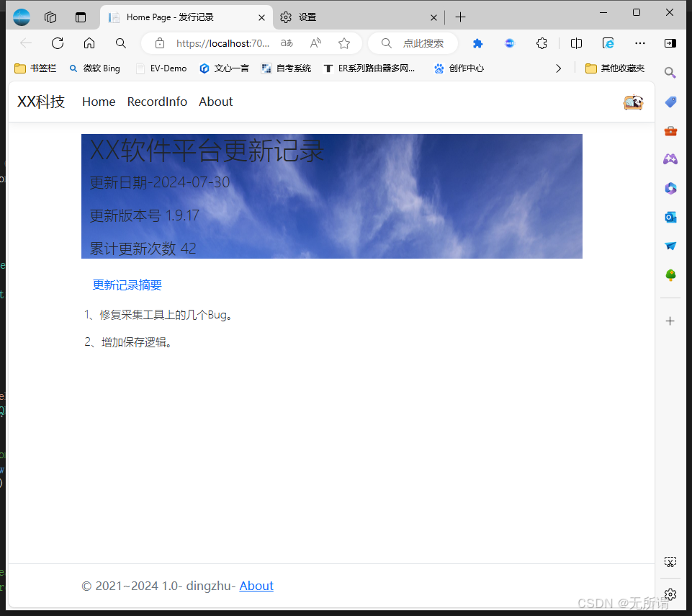Open the sidebar Outlook icon

coord(670,218)
